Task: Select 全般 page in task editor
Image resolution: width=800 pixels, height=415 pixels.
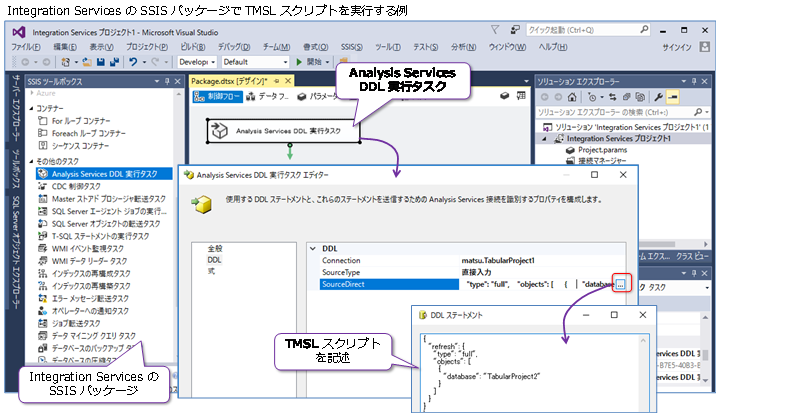Action: click(x=215, y=249)
